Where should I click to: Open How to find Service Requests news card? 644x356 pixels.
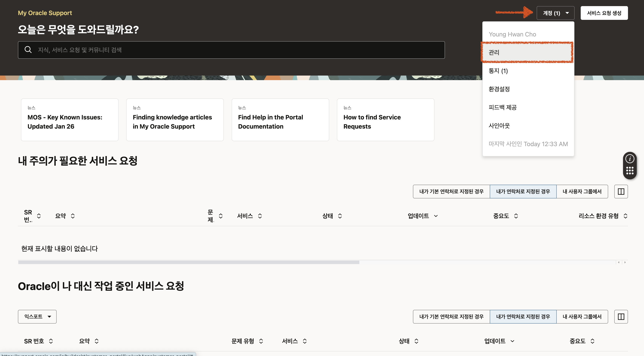(x=385, y=120)
